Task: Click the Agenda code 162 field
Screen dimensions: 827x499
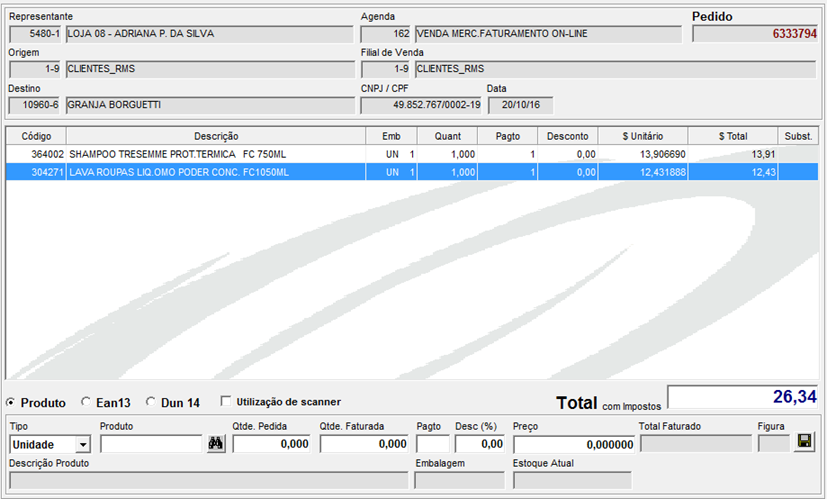Action: click(386, 34)
